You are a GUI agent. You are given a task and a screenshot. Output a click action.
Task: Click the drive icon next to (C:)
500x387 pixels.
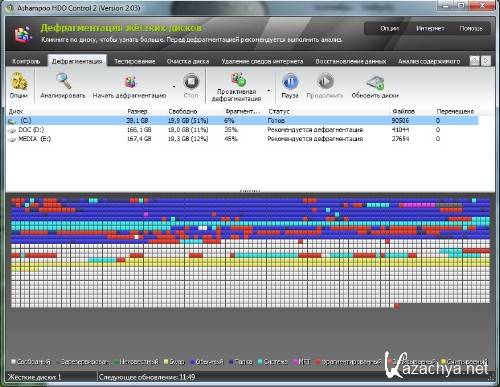(12, 121)
